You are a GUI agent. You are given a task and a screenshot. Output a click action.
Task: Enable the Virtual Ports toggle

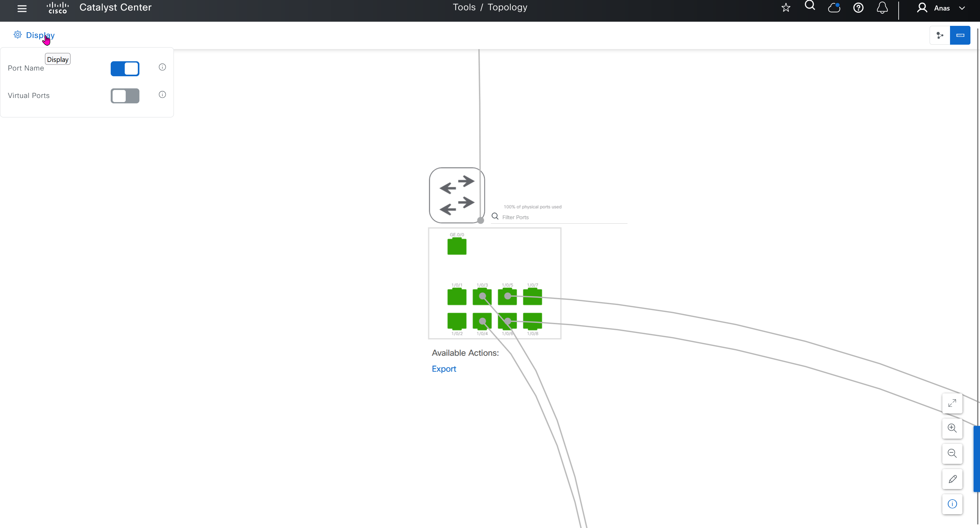125,96
